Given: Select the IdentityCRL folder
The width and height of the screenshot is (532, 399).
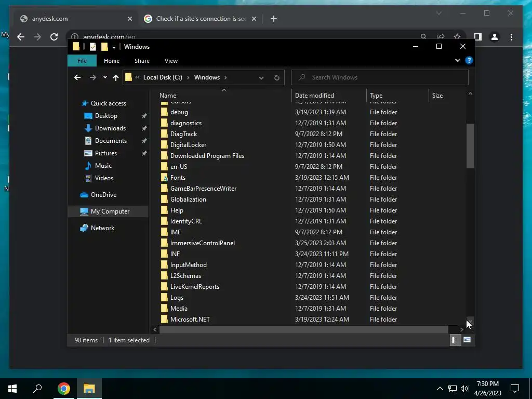Looking at the screenshot, I should (x=186, y=221).
